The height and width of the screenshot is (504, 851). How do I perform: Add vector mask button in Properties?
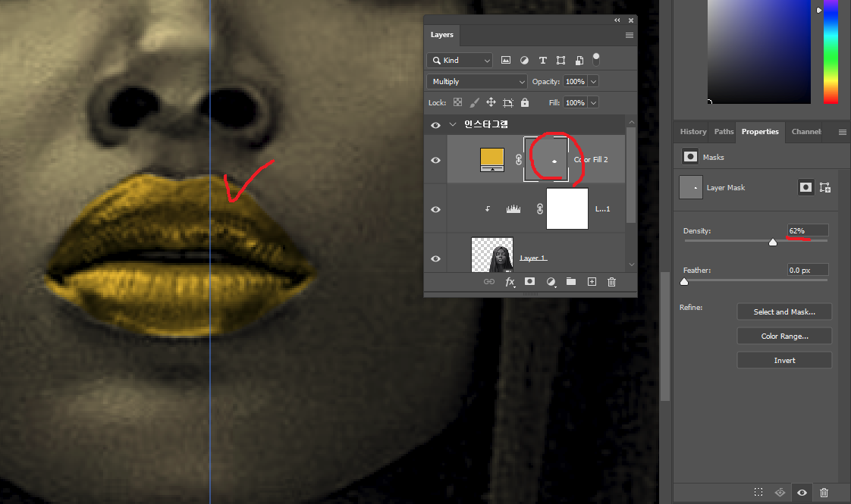click(x=825, y=187)
